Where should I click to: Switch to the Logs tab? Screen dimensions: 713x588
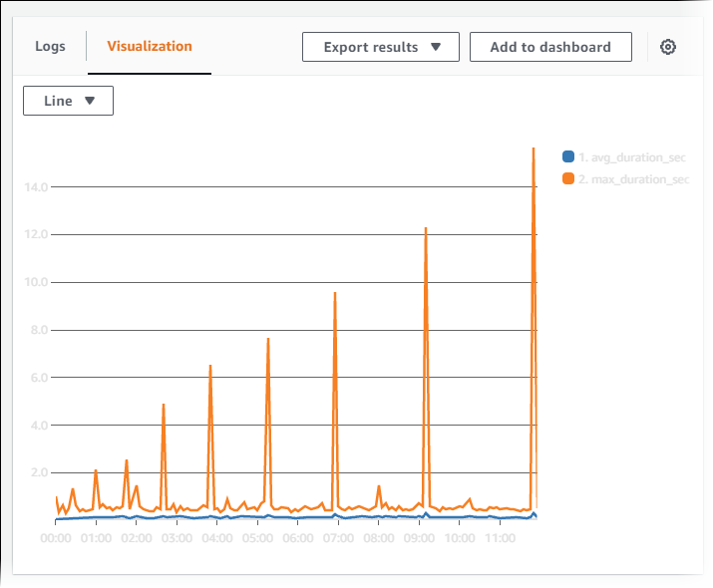[x=50, y=46]
